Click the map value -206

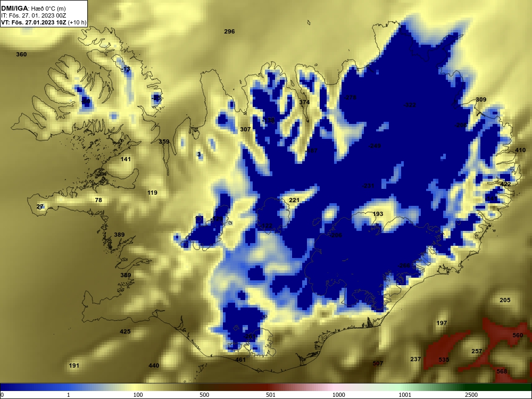pos(336,236)
